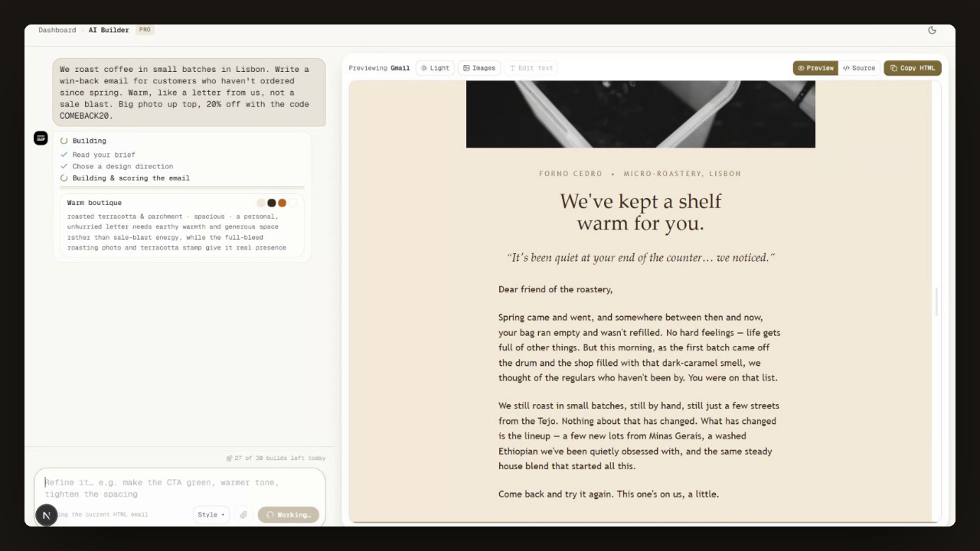
Task: Toggle the Images button
Action: tap(479, 68)
